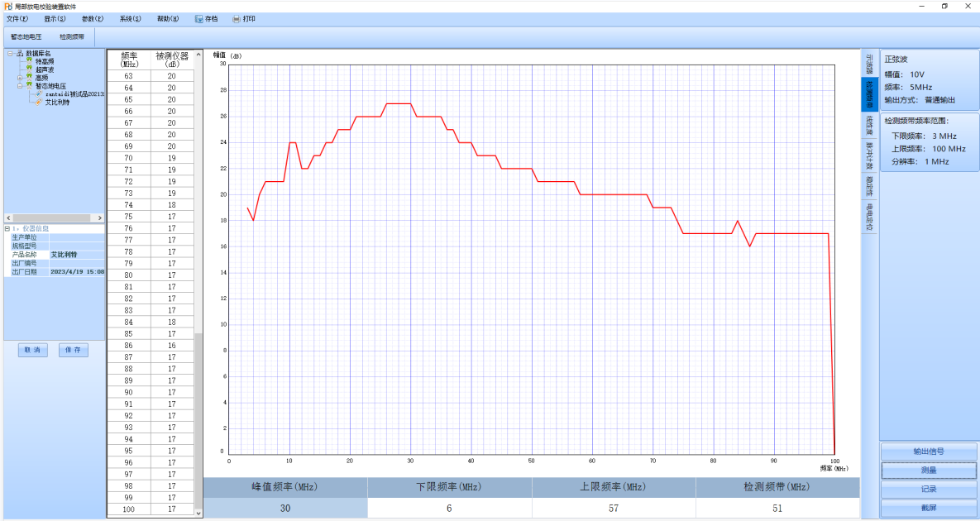The image size is (980, 521).
Task: Collapse the 暂态地电压 tree node
Action: tap(19, 86)
